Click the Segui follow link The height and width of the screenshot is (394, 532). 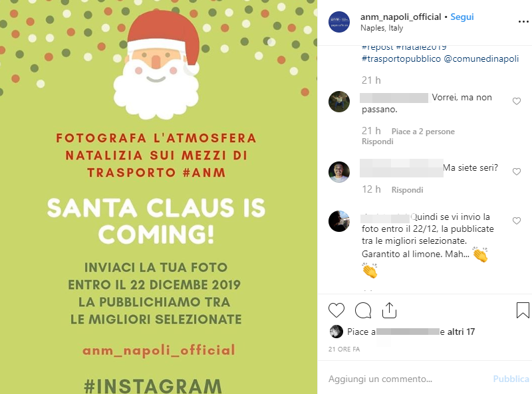[462, 17]
